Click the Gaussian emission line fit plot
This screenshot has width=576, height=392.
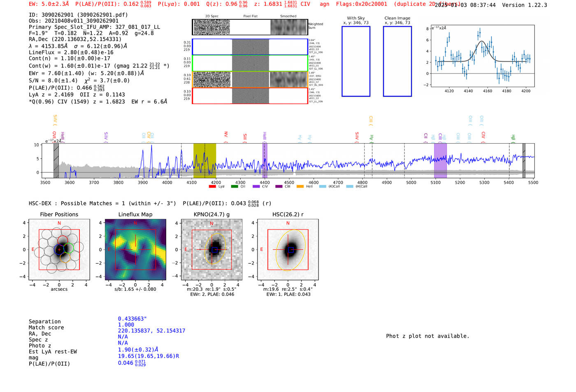(482, 56)
